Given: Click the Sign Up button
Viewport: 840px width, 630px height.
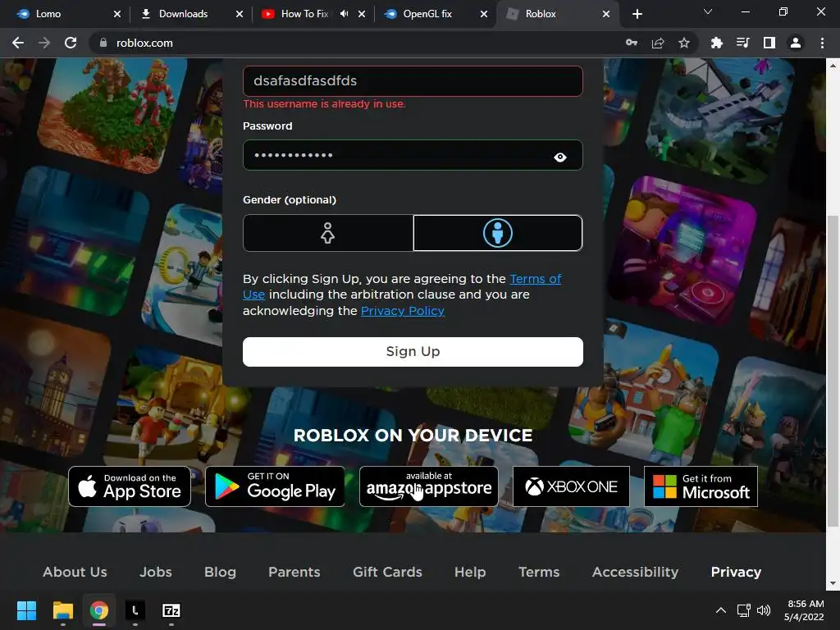Looking at the screenshot, I should point(413,352).
